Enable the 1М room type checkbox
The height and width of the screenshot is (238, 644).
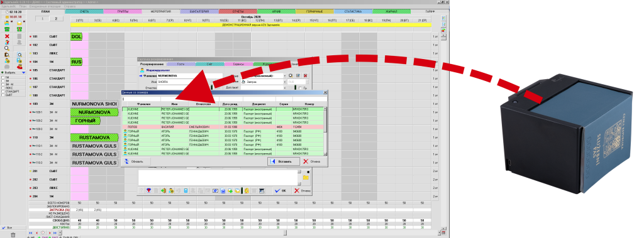click(x=3, y=77)
